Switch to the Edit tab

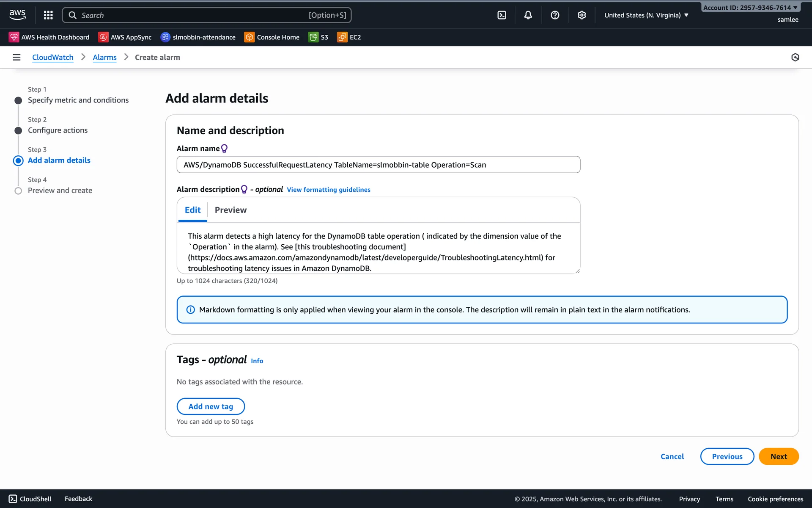point(192,210)
